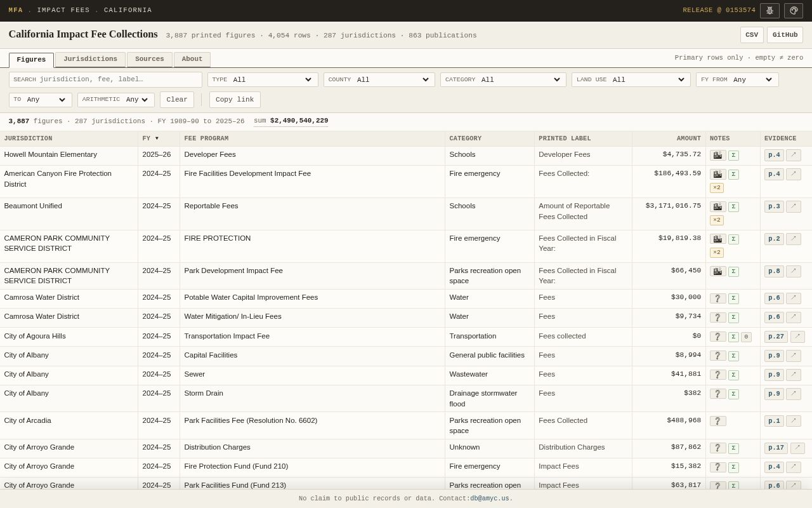Click ×2 badge in American Canyon Fire row
Viewport: 812px width, 508px height.
pos(717,188)
